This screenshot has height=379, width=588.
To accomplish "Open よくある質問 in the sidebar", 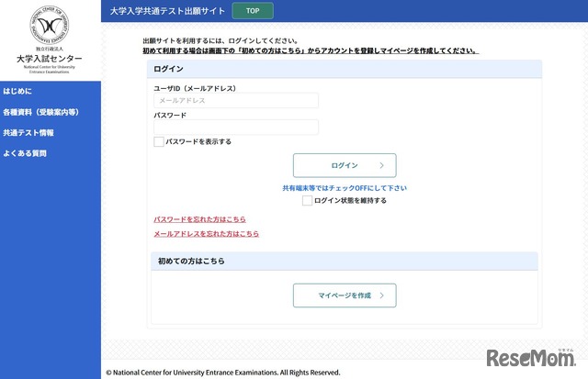I will coord(25,153).
